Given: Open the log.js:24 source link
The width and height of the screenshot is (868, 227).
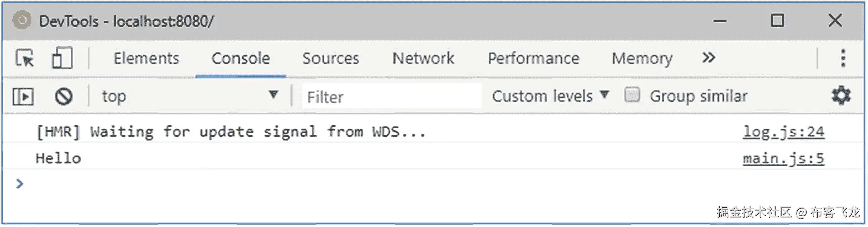Looking at the screenshot, I should pos(783,132).
